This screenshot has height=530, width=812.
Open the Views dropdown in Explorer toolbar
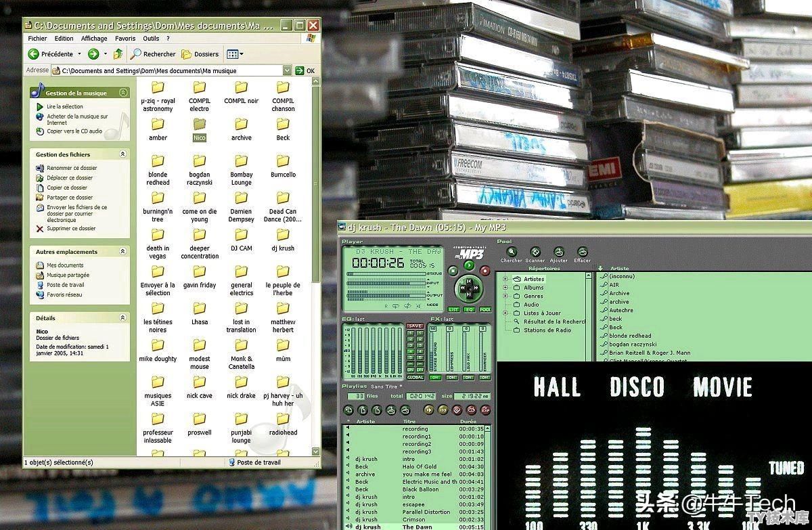235,54
